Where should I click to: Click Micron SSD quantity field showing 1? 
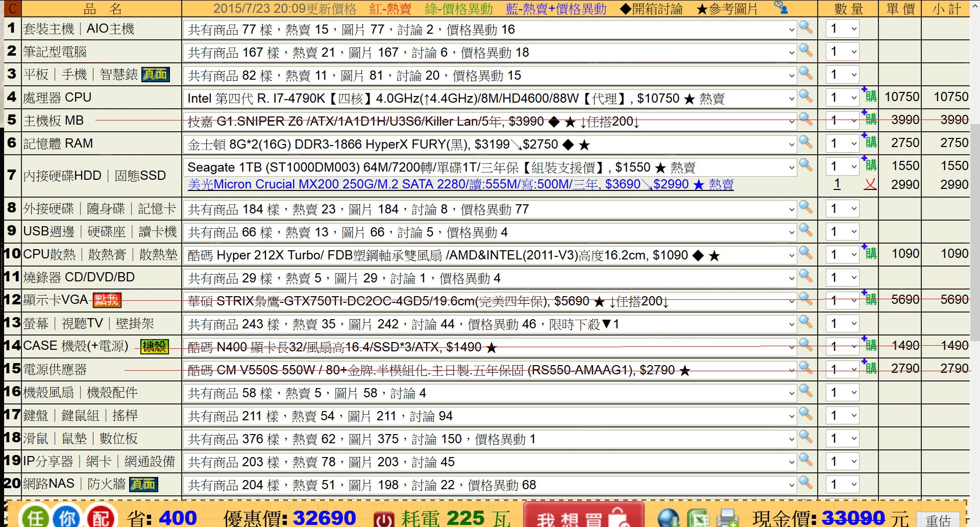pos(837,184)
